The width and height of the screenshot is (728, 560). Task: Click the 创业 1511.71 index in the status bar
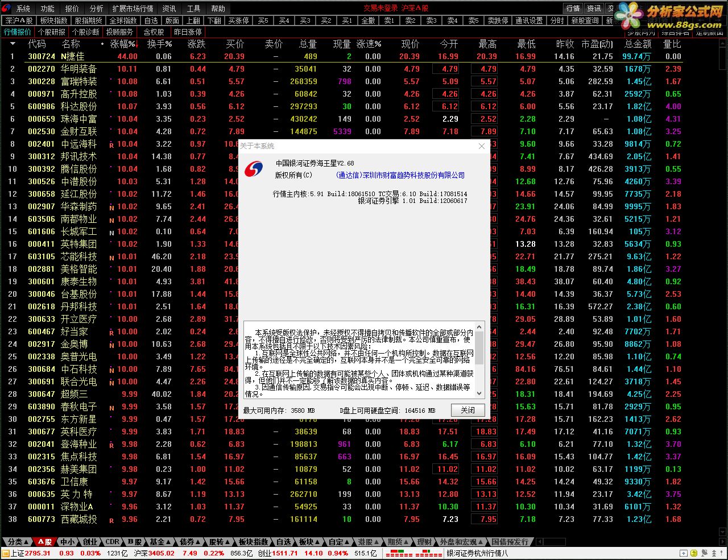coord(278,553)
